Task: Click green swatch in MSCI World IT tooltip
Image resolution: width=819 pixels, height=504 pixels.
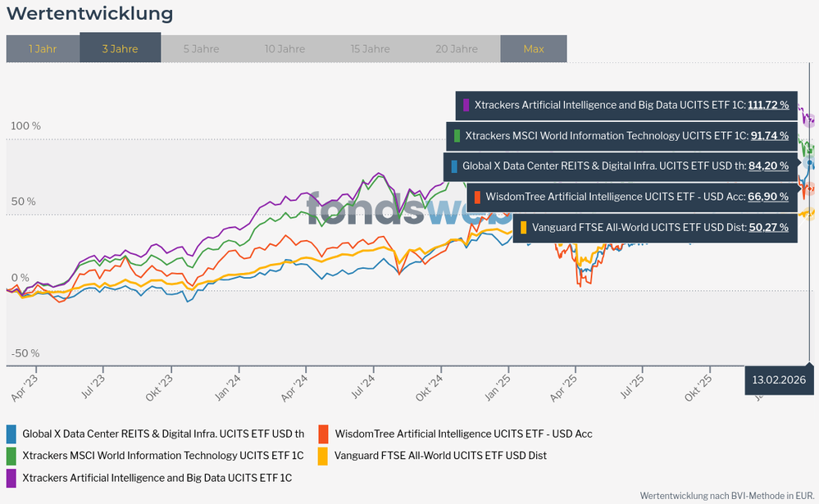Action: pos(457,136)
